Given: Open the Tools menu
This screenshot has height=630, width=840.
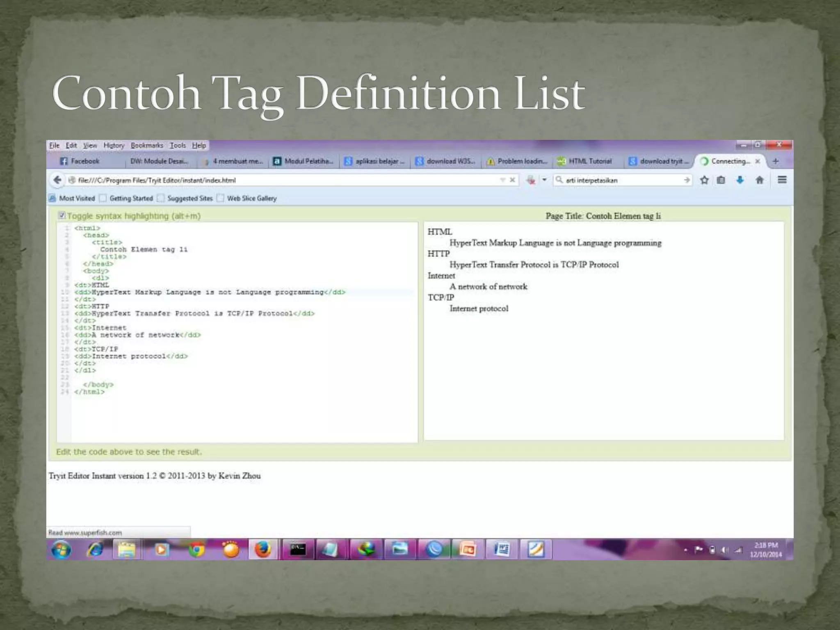Looking at the screenshot, I should 178,146.
